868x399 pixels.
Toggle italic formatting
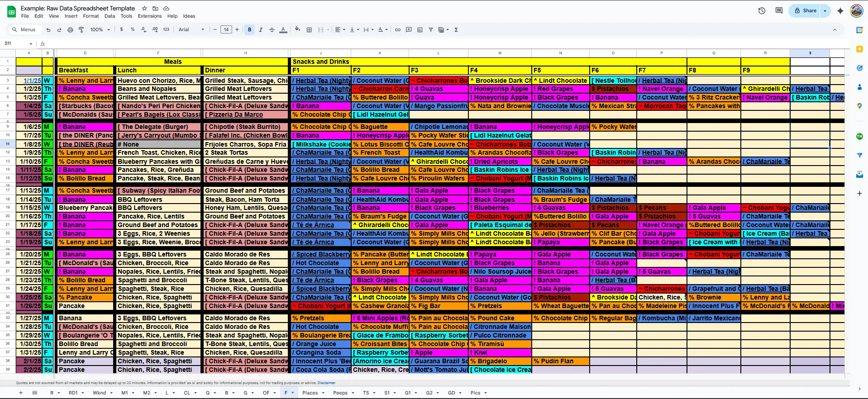261,30
